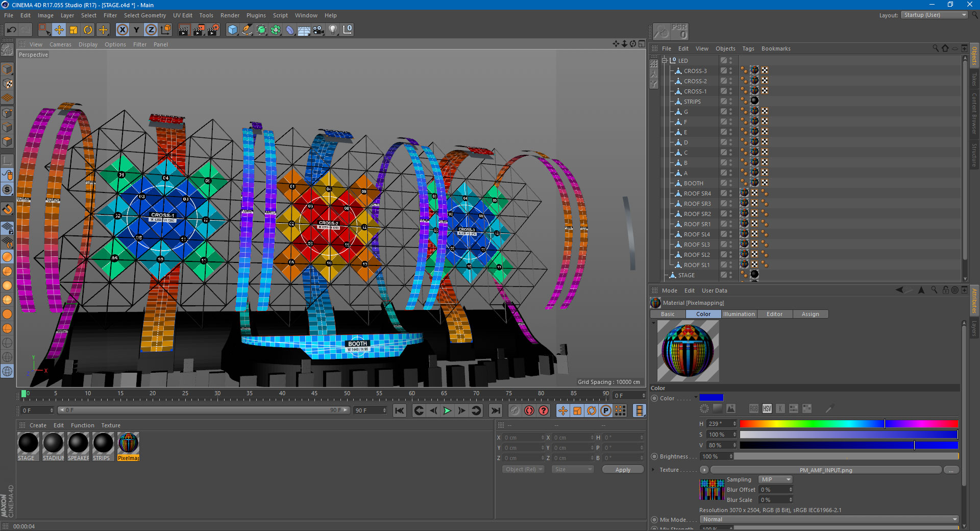Click the Apply button in coordinates panel
980x531 pixels.
point(623,470)
